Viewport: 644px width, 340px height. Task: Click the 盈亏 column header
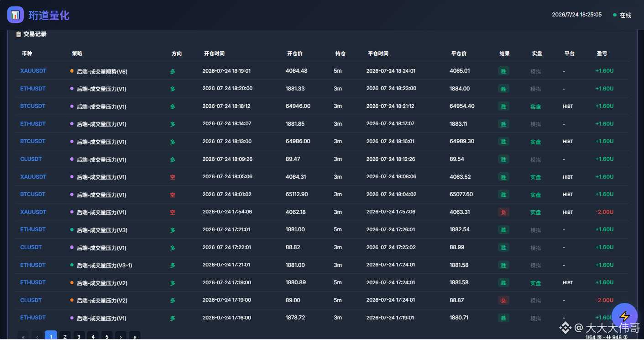602,53
